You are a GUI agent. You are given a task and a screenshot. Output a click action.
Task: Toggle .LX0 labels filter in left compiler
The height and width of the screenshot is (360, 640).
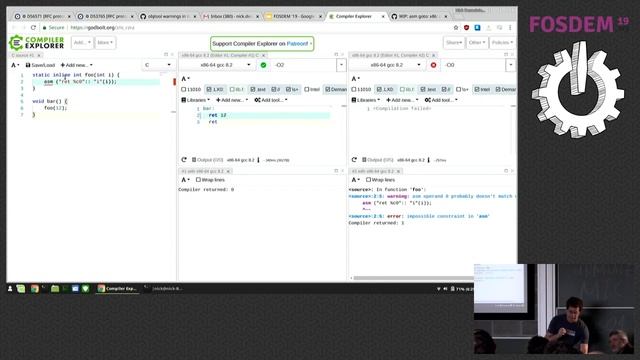click(215, 89)
